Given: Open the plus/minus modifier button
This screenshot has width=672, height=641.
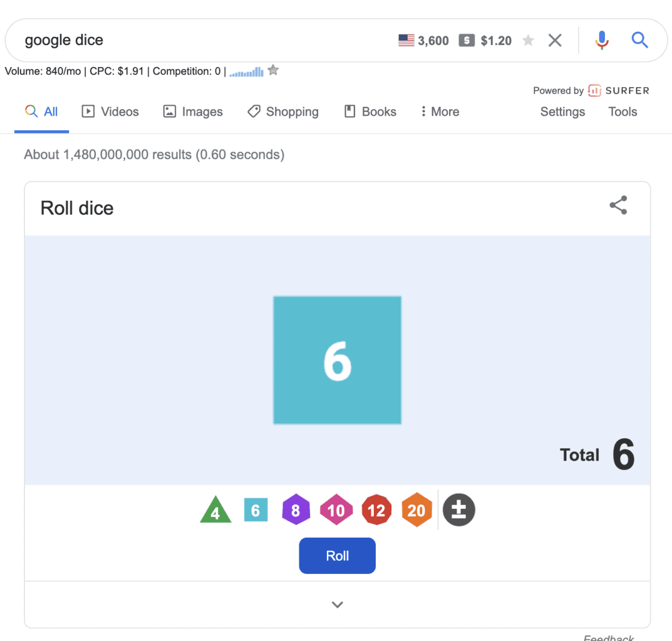Looking at the screenshot, I should pyautogui.click(x=458, y=510).
